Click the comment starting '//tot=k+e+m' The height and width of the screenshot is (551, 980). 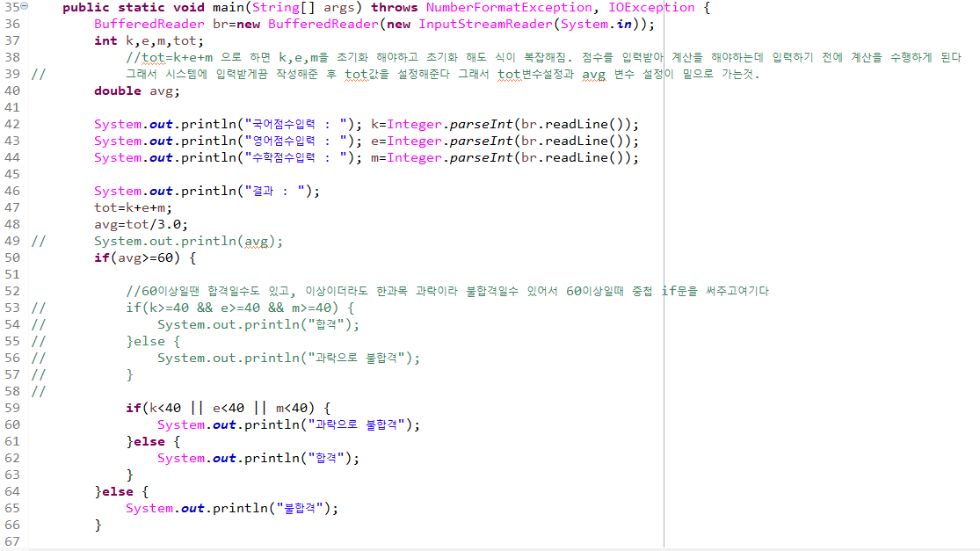click(543, 57)
